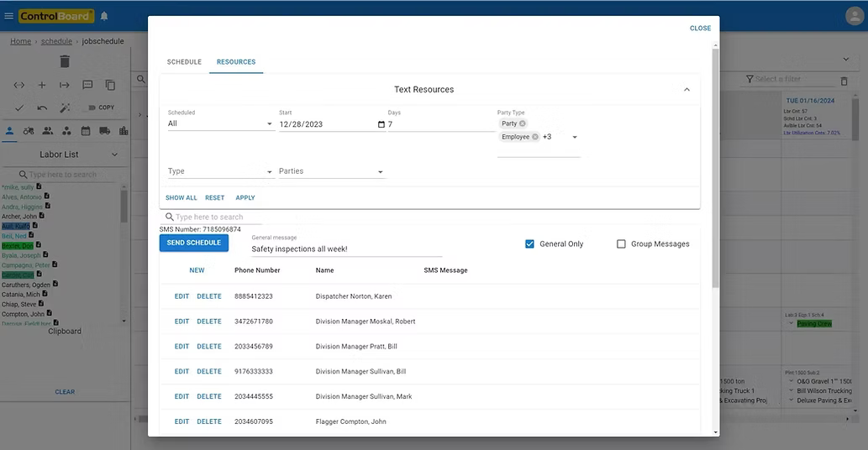The image size is (868, 450).
Task: Click the notification bell icon
Action: (x=104, y=16)
